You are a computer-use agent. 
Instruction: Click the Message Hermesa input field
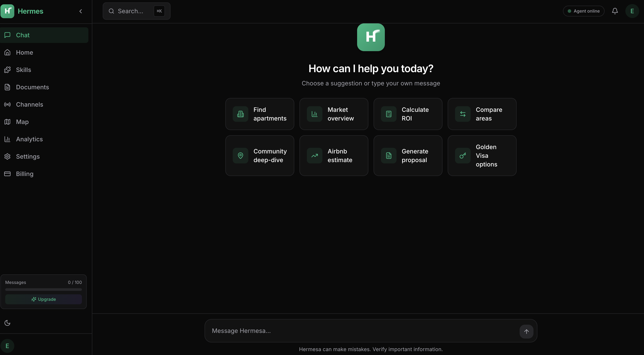pos(350,331)
